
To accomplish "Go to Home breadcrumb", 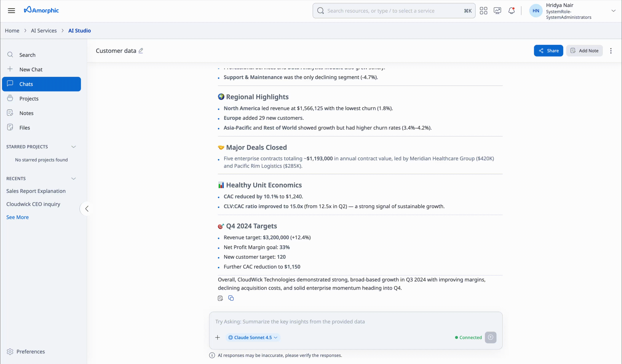I will pyautogui.click(x=12, y=31).
